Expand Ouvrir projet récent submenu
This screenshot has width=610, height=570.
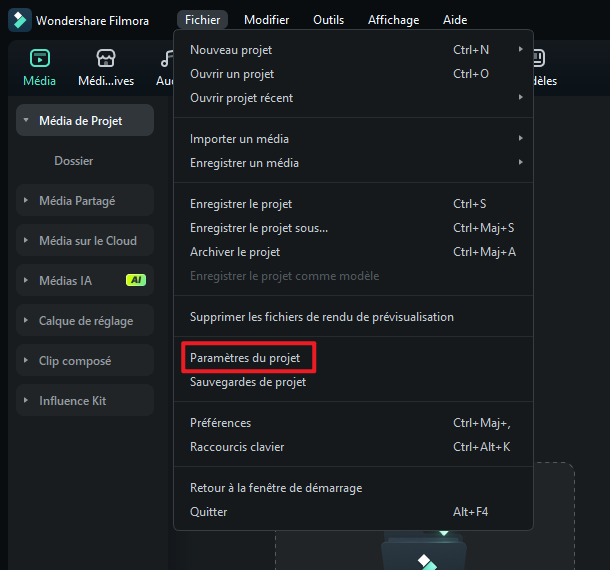coord(353,98)
